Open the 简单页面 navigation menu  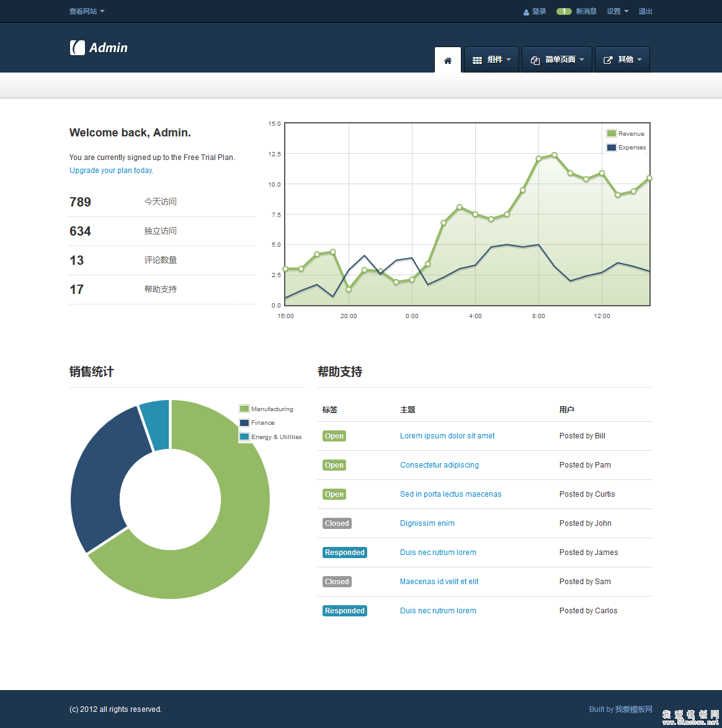coord(560,60)
